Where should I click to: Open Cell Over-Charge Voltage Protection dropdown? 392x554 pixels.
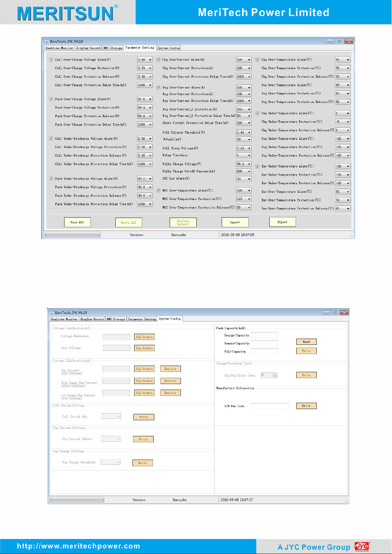click(145, 68)
